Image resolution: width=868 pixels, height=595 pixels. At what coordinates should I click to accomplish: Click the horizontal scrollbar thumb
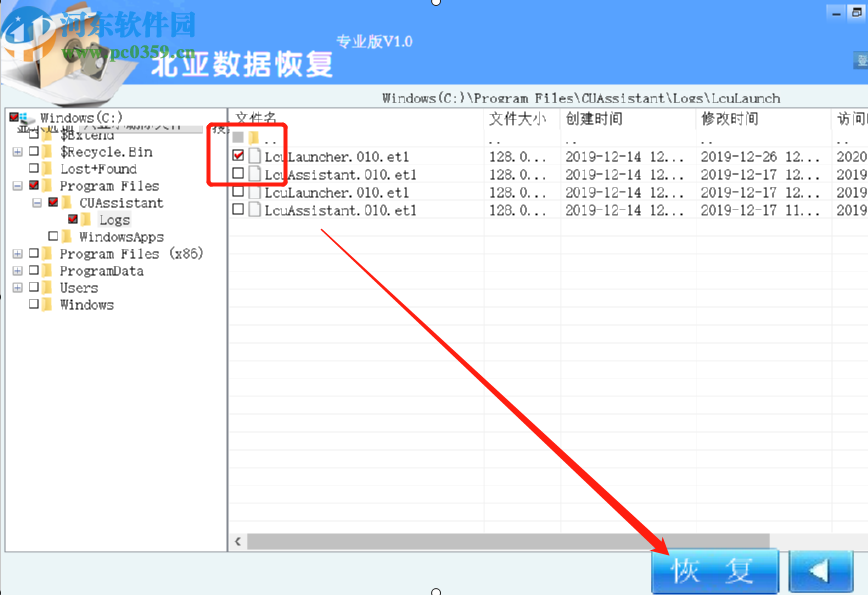point(508,541)
